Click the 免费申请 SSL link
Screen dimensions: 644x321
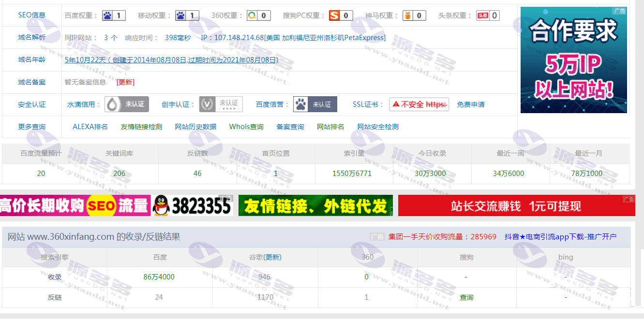tap(471, 104)
